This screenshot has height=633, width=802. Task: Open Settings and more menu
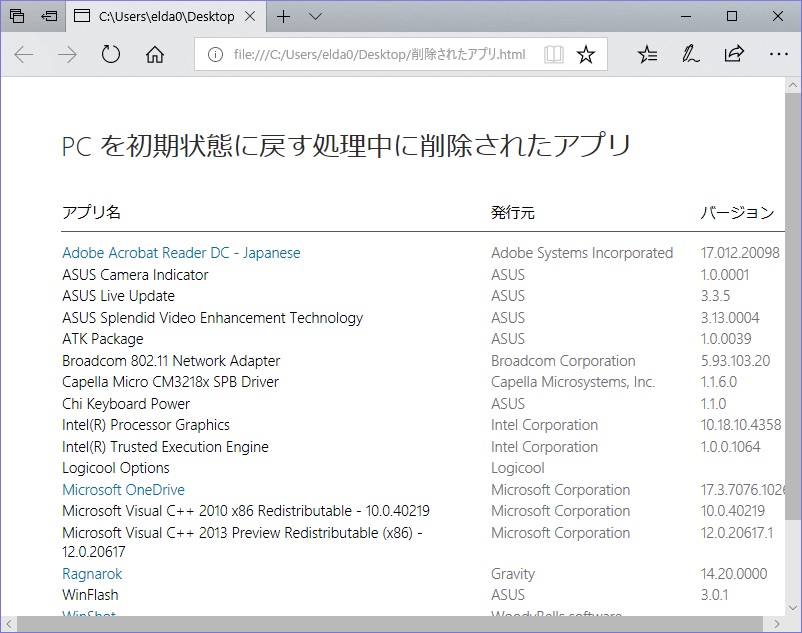click(x=778, y=54)
